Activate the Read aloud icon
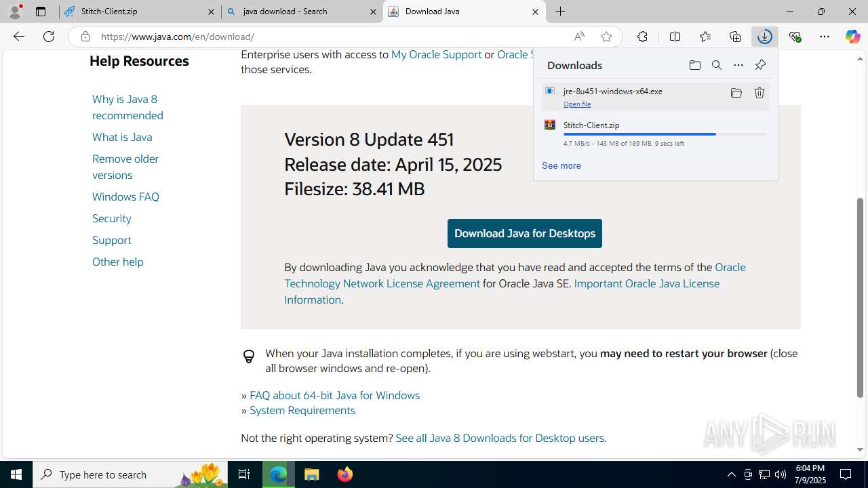This screenshot has height=488, width=868. tap(579, 37)
